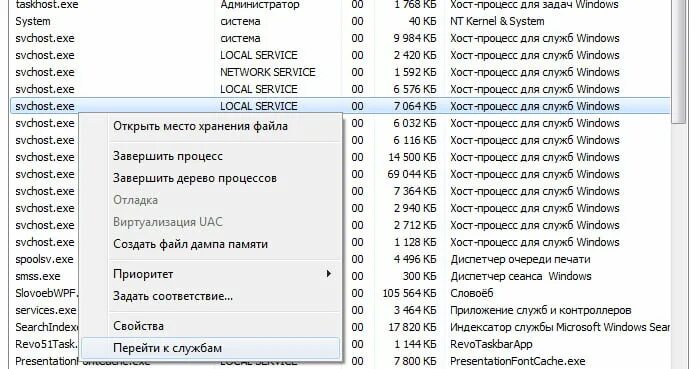Image resolution: width=700 pixels, height=369 pixels.
Task: Click 'Приложение служб и контроллеров' description
Action: pos(541,310)
